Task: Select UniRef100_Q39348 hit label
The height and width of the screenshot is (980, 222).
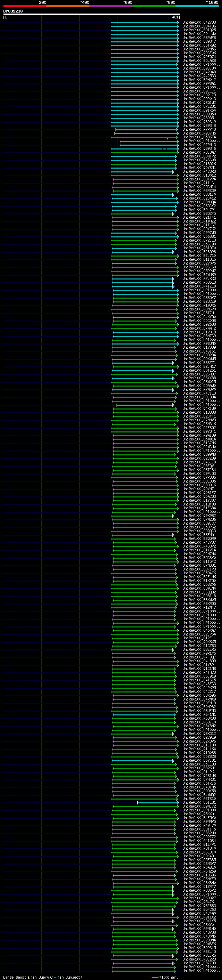Action: (x=199, y=126)
